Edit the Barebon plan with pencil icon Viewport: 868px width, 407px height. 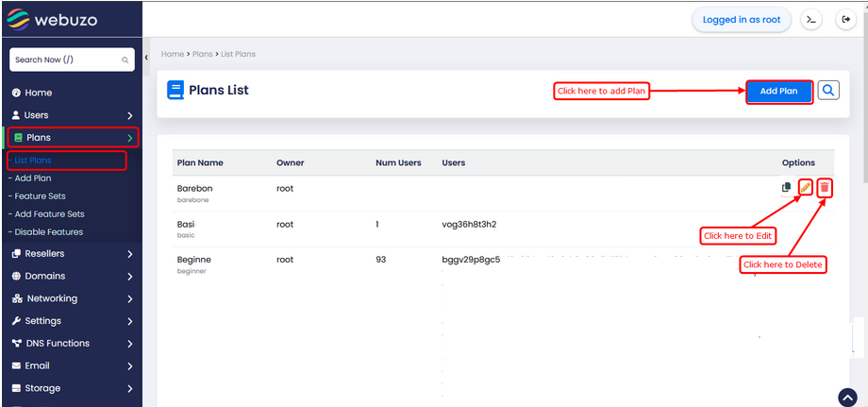[805, 188]
